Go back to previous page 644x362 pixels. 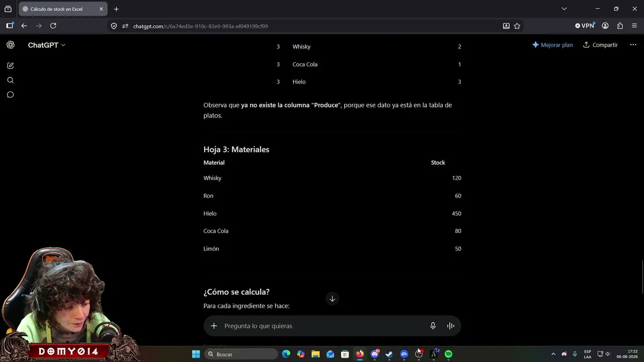point(24,26)
